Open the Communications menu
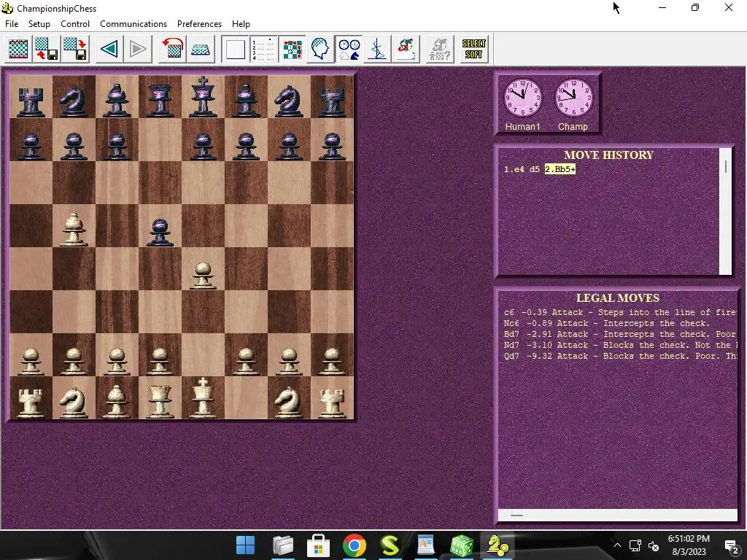 pyautogui.click(x=133, y=24)
